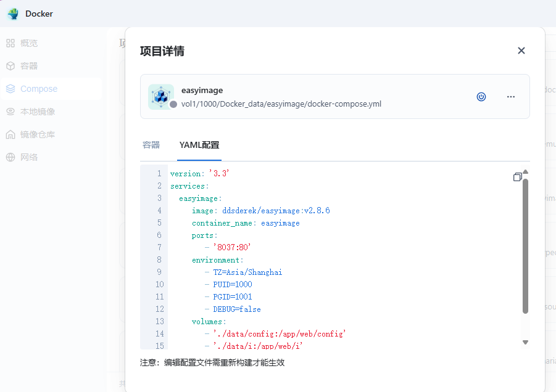This screenshot has width=556, height=392.
Task: Click the Docker app logo icon
Action: click(14, 14)
